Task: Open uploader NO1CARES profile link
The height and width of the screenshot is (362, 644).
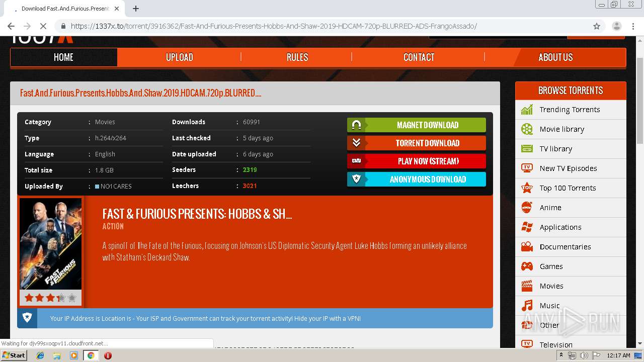Action: [116, 187]
